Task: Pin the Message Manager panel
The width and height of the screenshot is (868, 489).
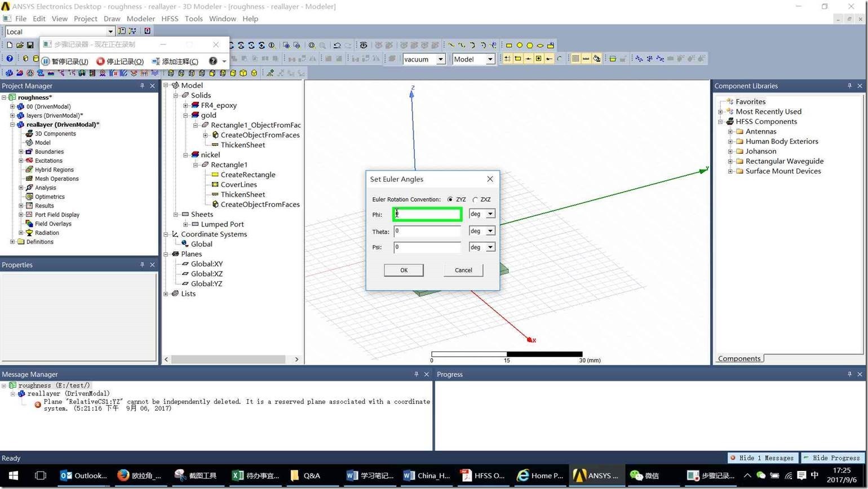Action: tap(417, 374)
